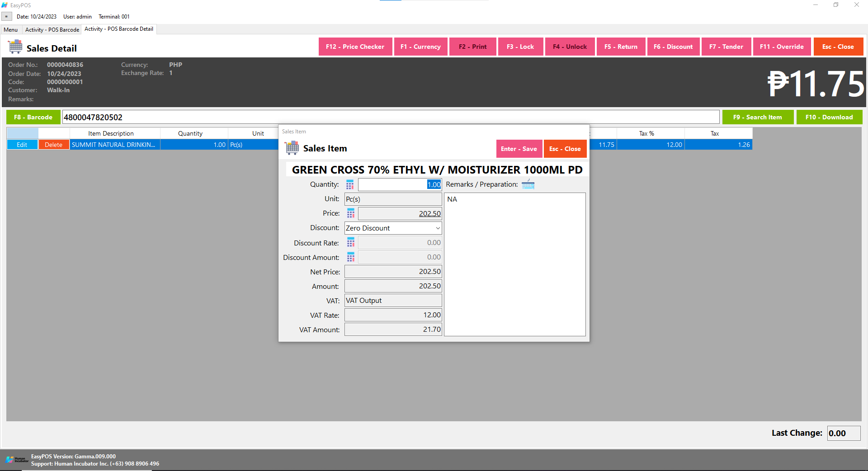Click the Quantity input field
868x471 pixels.
(x=400, y=184)
